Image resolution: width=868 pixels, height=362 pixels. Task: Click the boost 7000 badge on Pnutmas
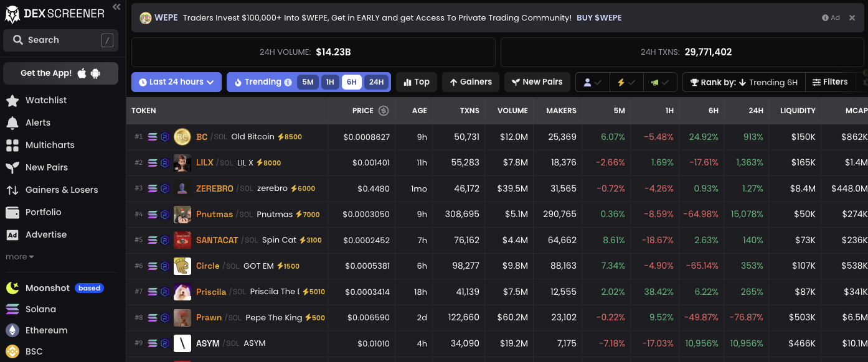308,215
